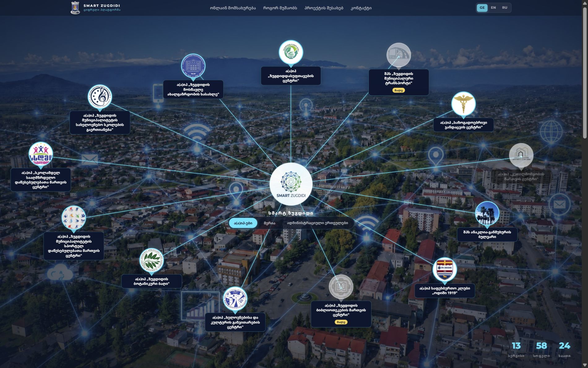
Task: Switch language to GE
Action: (482, 8)
